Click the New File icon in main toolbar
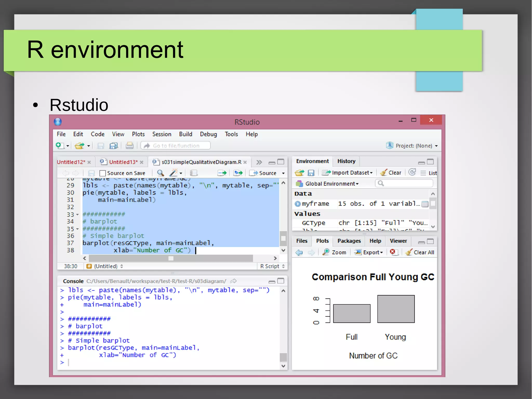 pos(60,146)
